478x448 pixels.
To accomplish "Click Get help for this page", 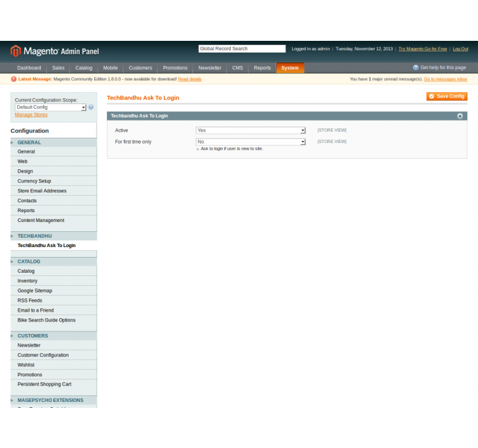I will (443, 68).
